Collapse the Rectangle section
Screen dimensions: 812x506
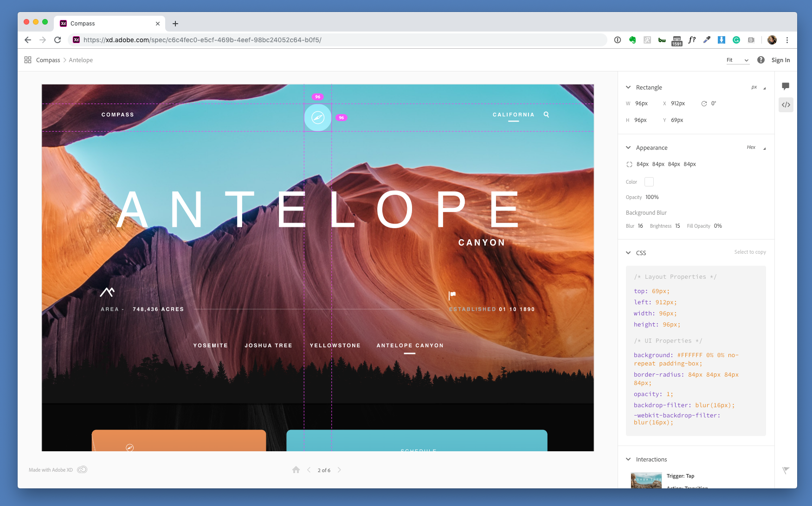[x=628, y=87]
